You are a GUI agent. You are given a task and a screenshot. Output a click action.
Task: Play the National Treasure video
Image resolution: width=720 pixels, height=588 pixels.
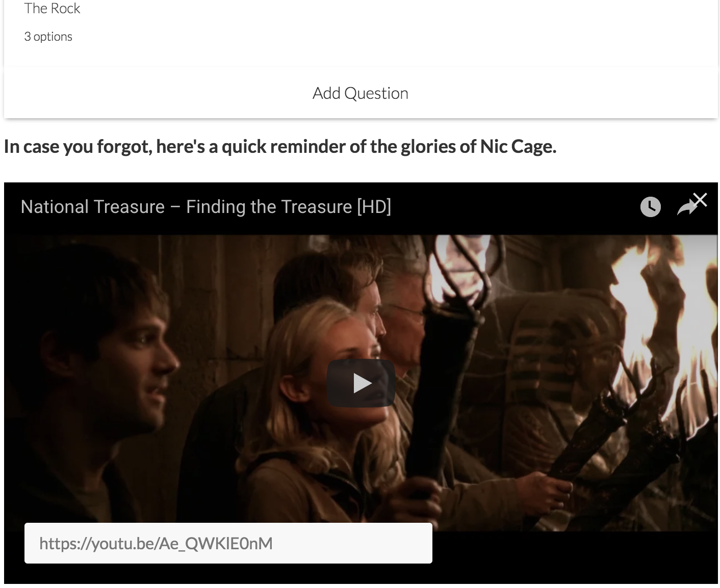pos(361,383)
